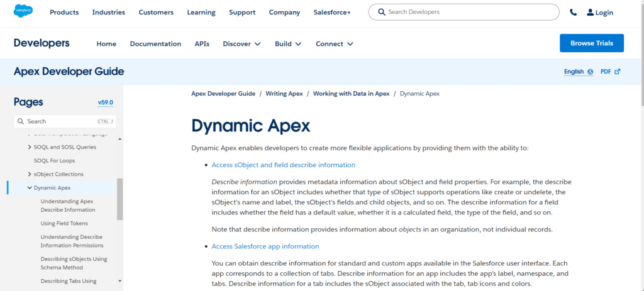
Task: Go to the Documentation tab
Action: (x=155, y=44)
